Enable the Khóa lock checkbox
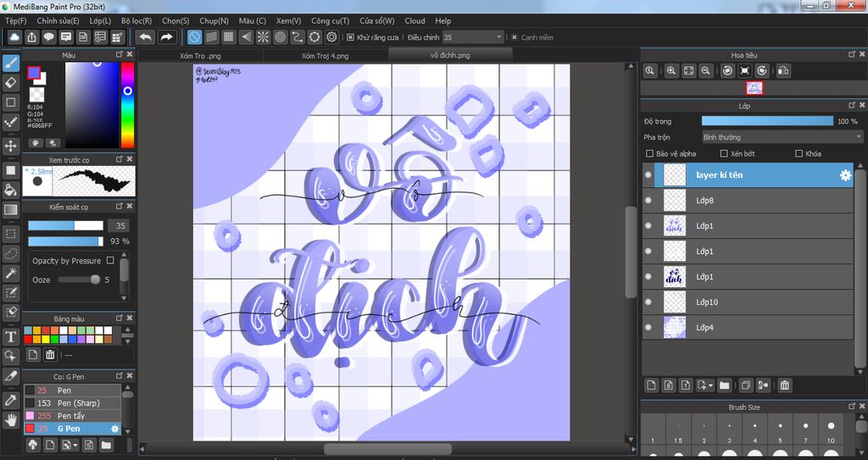The width and height of the screenshot is (868, 460). coord(798,153)
